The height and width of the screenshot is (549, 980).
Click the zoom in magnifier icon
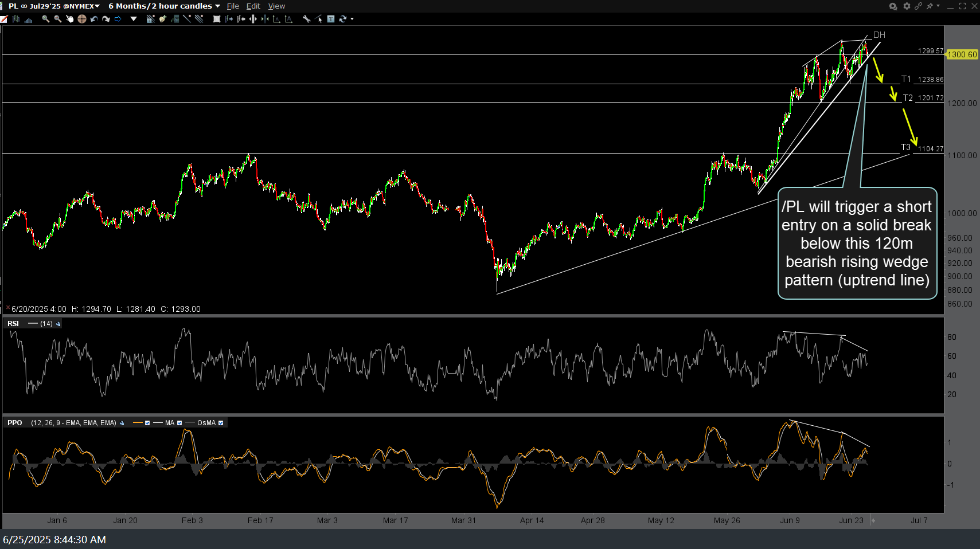click(45, 19)
